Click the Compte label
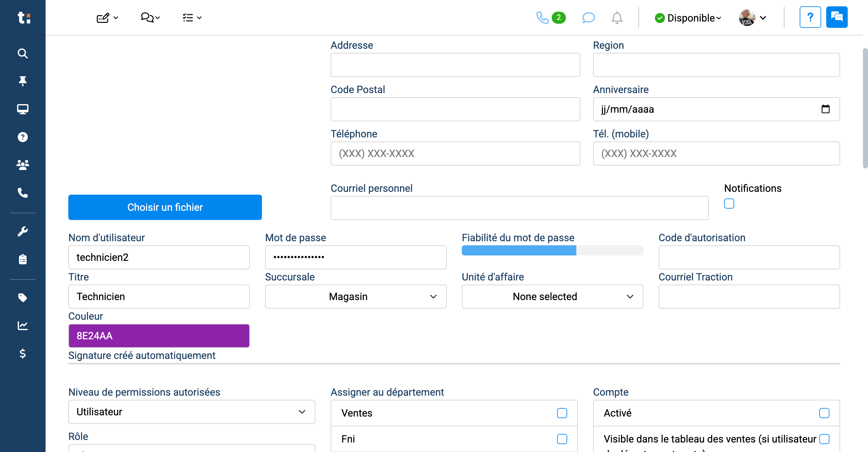The width and height of the screenshot is (868, 452). coord(611,392)
